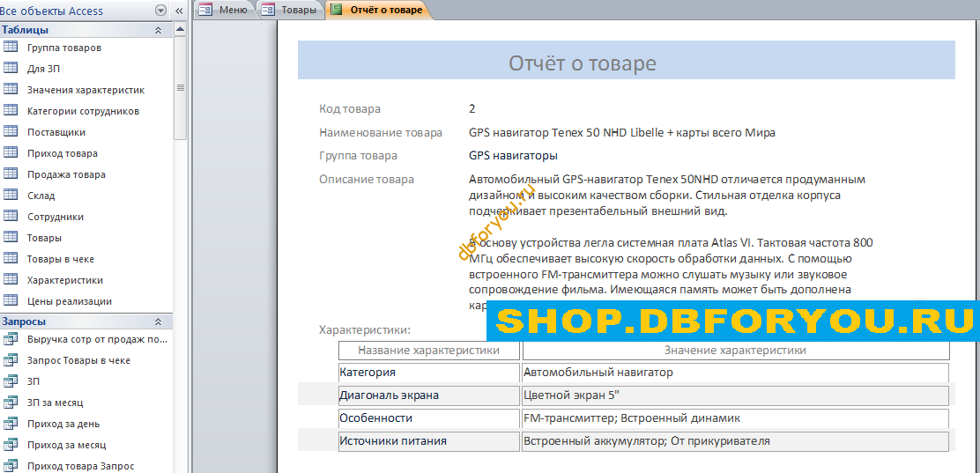980x473 pixels.
Task: Click the Название характеристики column header
Action: pyautogui.click(x=428, y=351)
